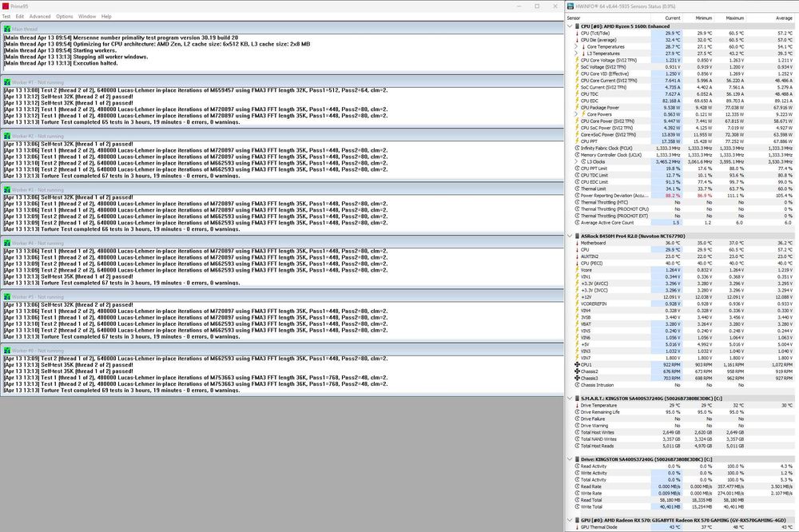Click the 82.168 A current value of CPU EDC

click(671, 101)
